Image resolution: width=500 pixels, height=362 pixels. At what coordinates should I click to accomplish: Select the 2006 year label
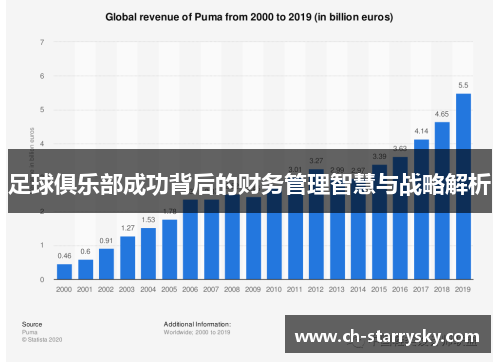[190, 289]
